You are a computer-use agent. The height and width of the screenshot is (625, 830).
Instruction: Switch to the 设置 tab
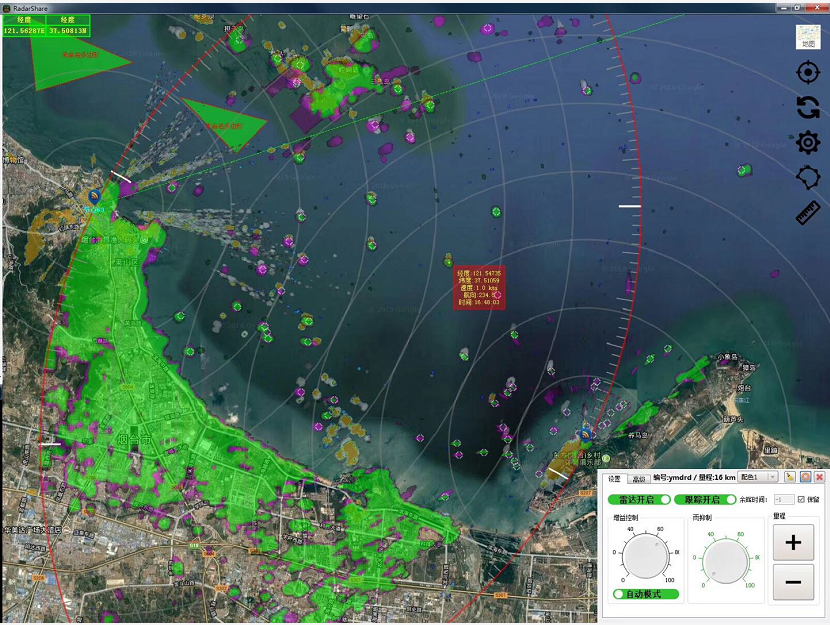pyautogui.click(x=614, y=479)
